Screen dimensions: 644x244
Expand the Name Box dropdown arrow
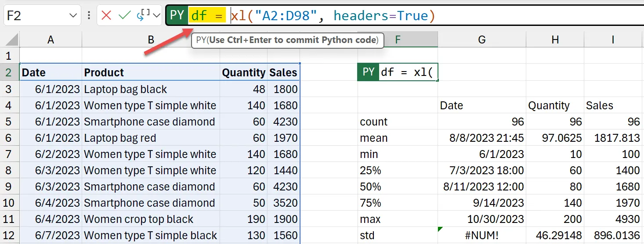[73, 16]
